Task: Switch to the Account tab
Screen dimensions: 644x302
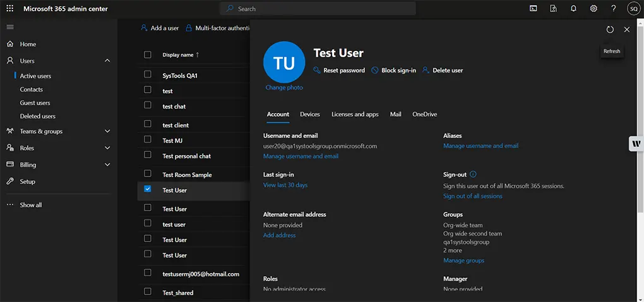Action: pos(278,115)
